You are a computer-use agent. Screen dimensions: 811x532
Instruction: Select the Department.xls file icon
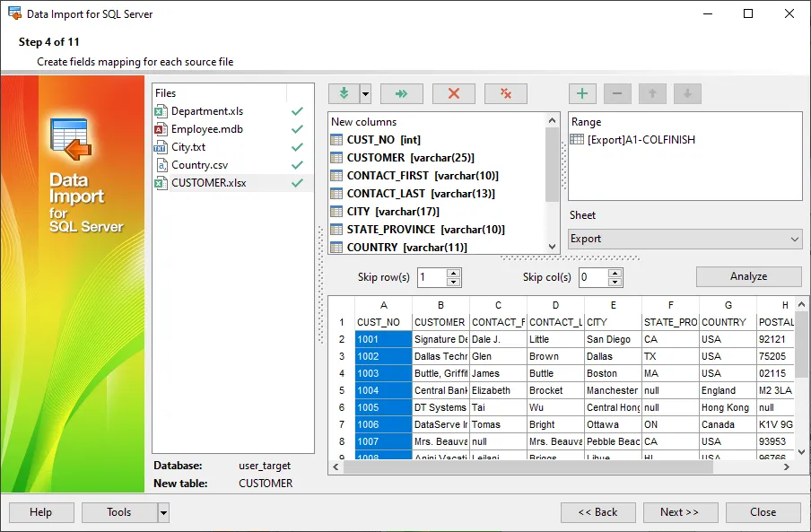click(x=161, y=111)
